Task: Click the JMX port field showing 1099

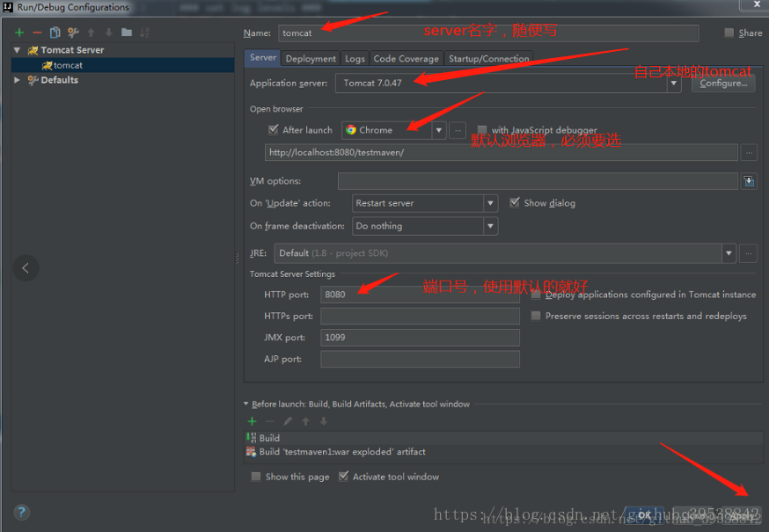Action: [x=420, y=338]
